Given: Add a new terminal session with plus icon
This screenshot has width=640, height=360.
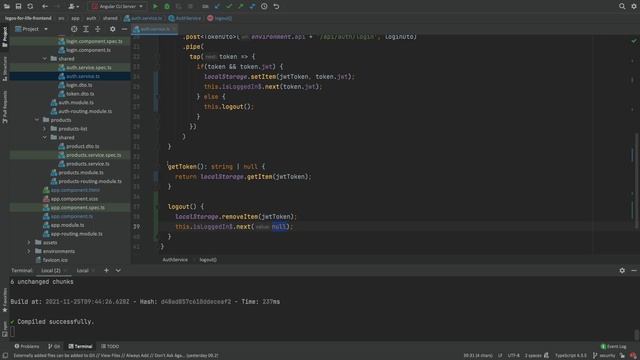Looking at the screenshot, I should [106, 270].
